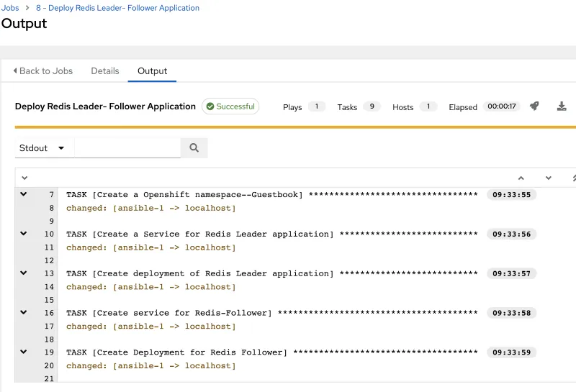The height and width of the screenshot is (392, 576).
Task: Collapse the Create Openshift namespace task
Action: [x=24, y=194]
